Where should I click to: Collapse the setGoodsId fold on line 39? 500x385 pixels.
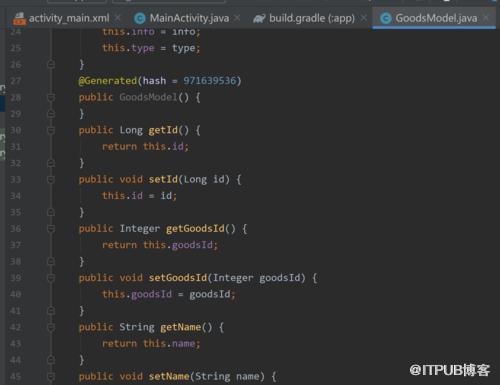(x=51, y=278)
